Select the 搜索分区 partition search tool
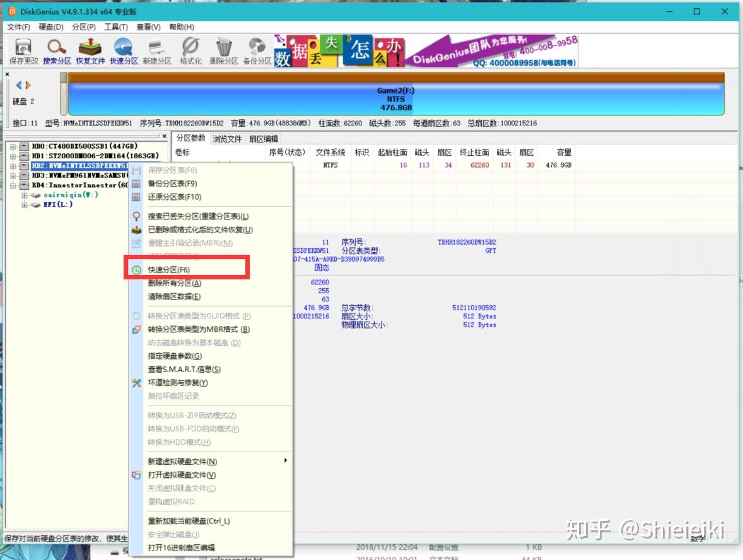The height and width of the screenshot is (560, 743). 56,50
